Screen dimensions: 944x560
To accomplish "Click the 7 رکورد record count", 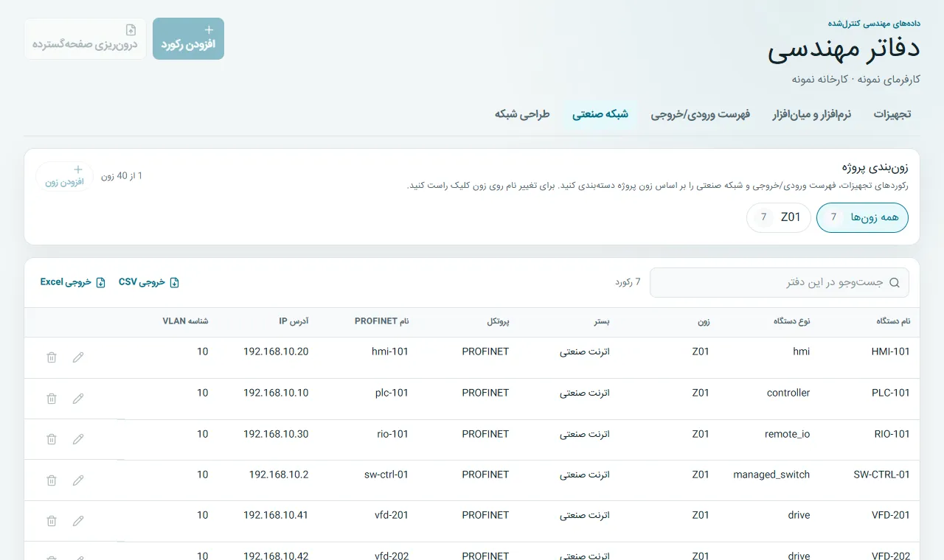I will point(628,282).
